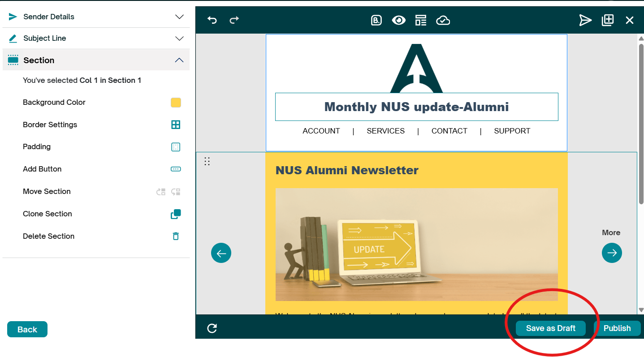Click the cloud saved check icon

(443, 20)
